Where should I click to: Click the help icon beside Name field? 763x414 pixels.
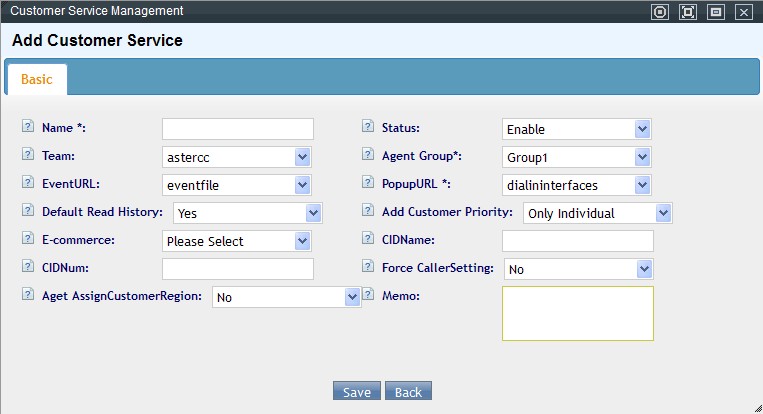[x=27, y=128]
